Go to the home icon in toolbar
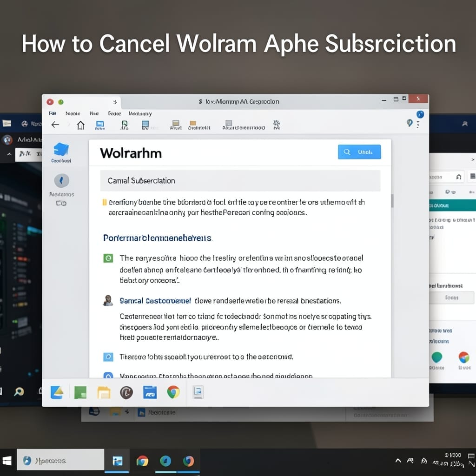 (x=80, y=125)
